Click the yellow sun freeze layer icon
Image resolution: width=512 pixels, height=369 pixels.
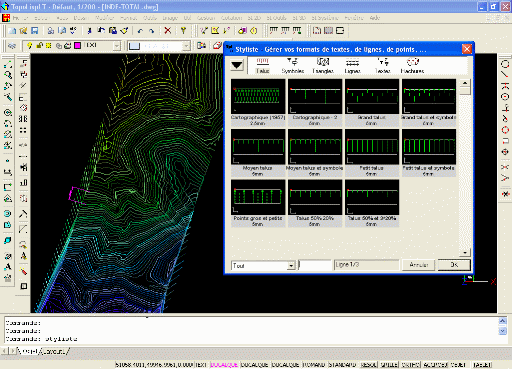(49, 45)
